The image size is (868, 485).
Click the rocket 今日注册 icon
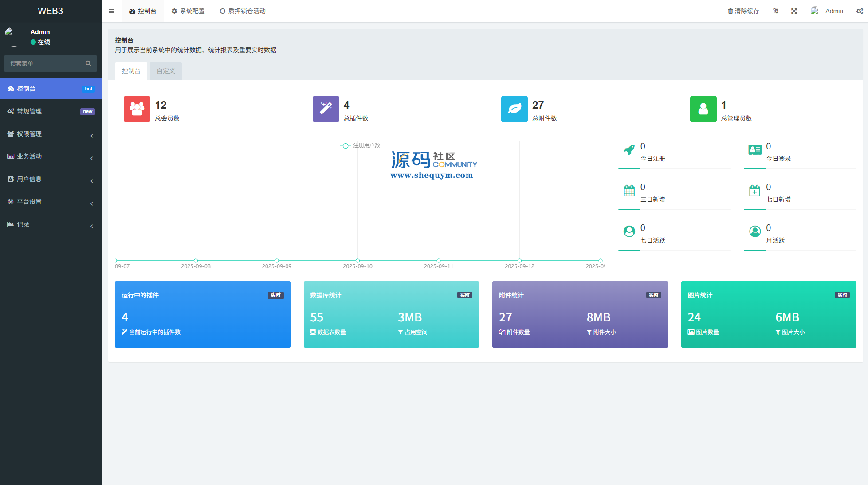pyautogui.click(x=629, y=150)
